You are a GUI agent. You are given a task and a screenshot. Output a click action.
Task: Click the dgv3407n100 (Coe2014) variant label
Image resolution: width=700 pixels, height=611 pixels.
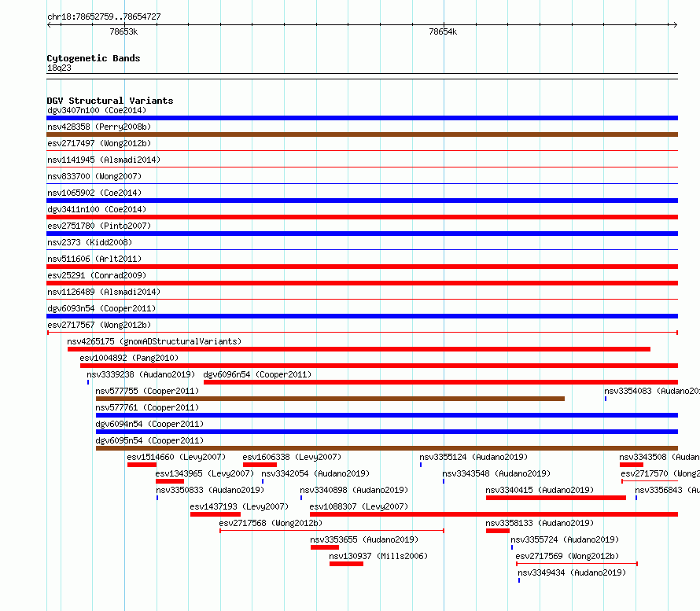pos(97,110)
